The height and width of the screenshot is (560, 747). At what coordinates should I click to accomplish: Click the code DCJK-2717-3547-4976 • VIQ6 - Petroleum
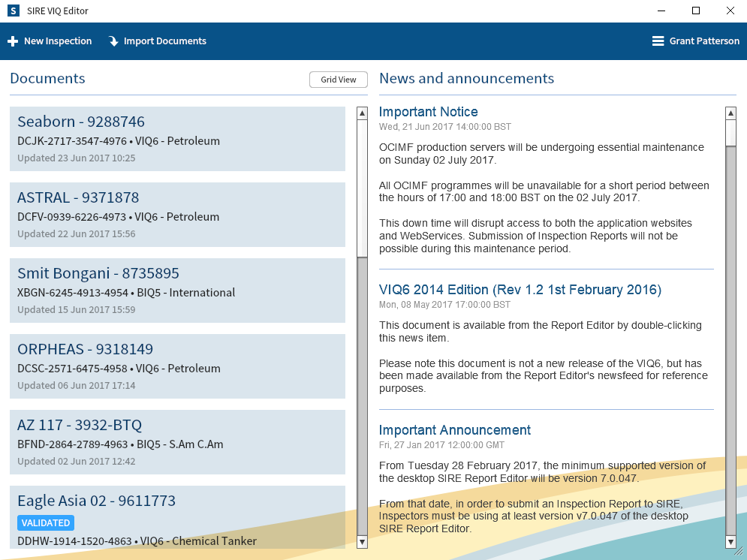(x=119, y=141)
